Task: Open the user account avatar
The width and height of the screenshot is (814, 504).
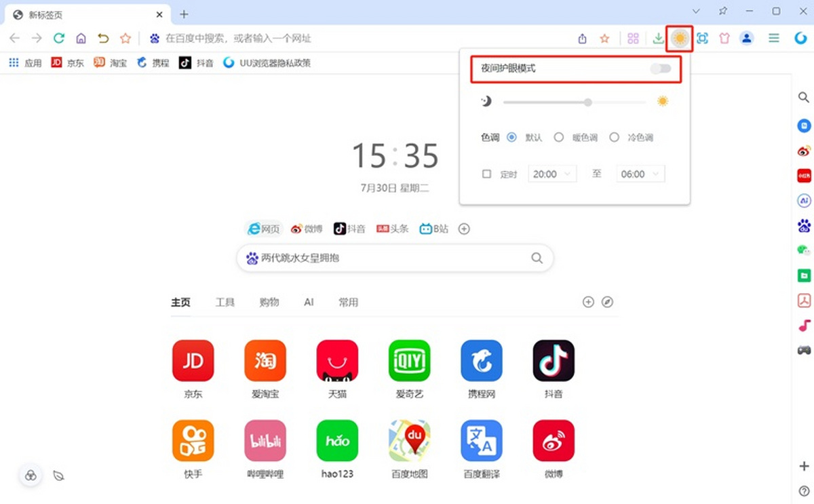Action: click(x=747, y=39)
